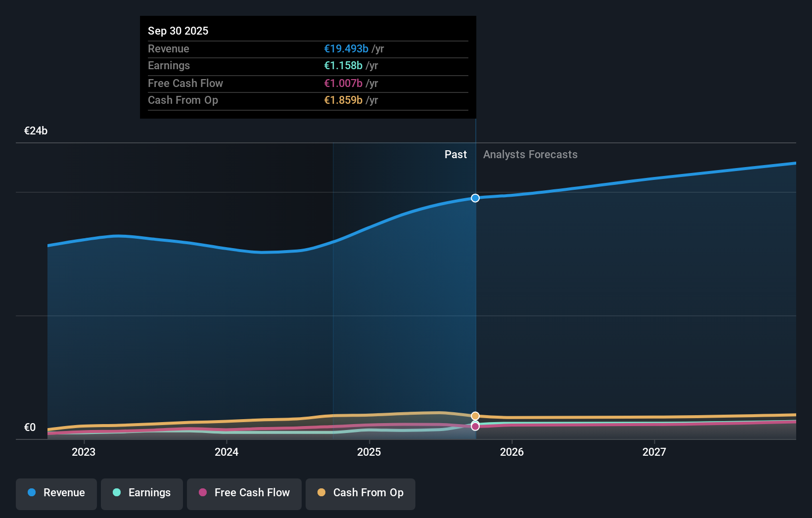Toggle the Free Cash Flow series visibility
The image size is (812, 518).
coord(244,493)
